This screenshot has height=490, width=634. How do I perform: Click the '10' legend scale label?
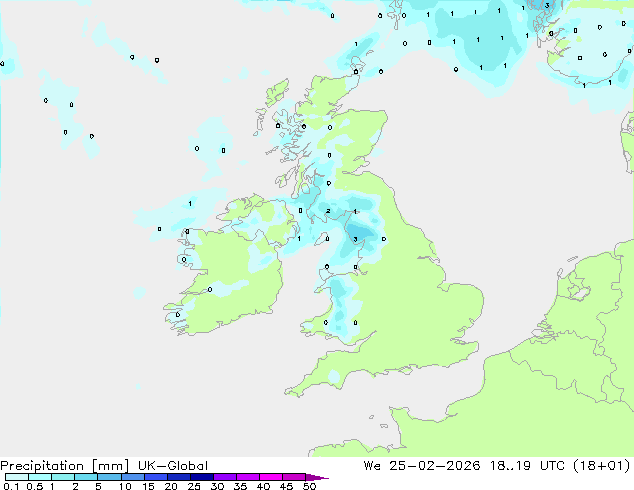tap(125, 486)
